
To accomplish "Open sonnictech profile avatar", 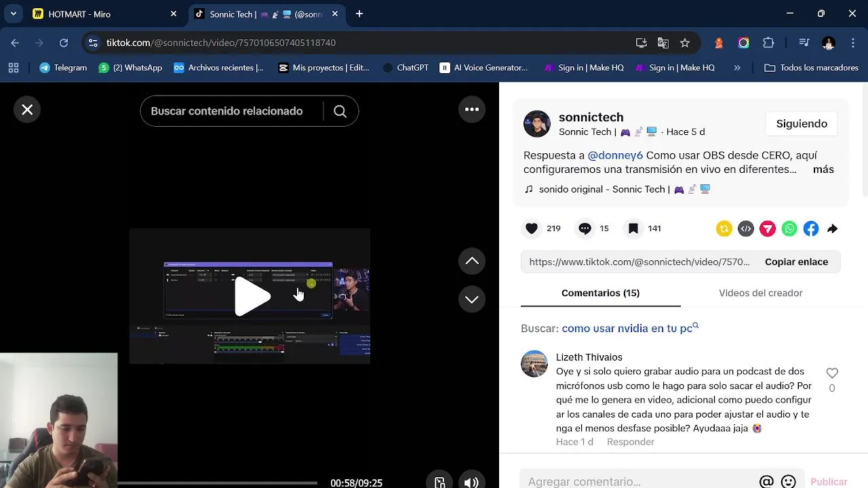I will point(537,124).
